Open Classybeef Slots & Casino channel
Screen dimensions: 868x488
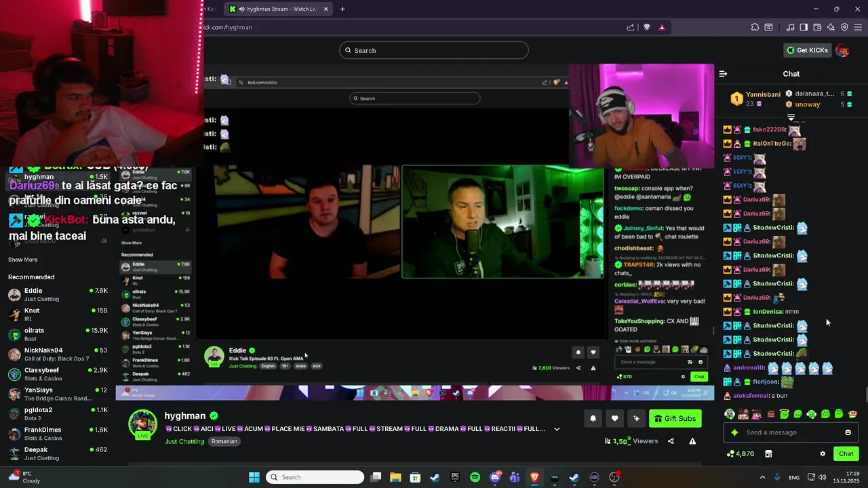(x=58, y=374)
